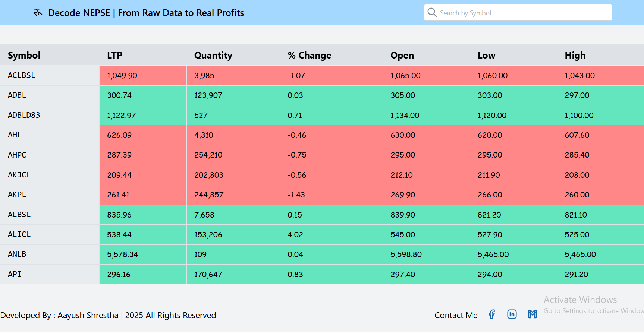Select the ACLBSL symbol row
Viewport: 644px width, 332px height.
click(x=22, y=75)
